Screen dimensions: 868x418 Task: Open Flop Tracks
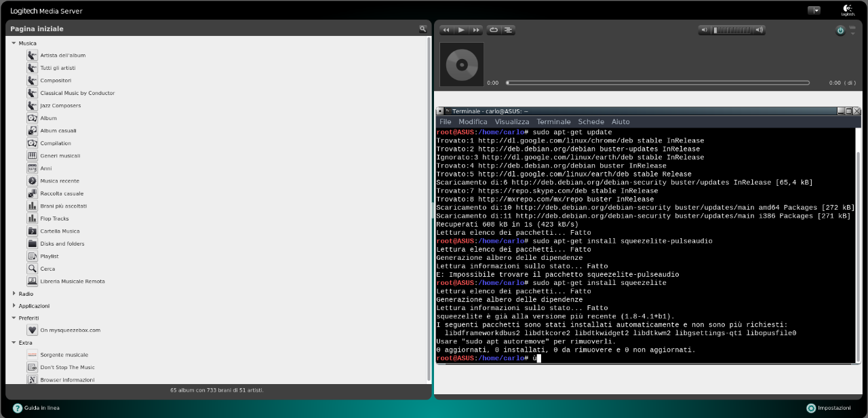click(x=54, y=218)
